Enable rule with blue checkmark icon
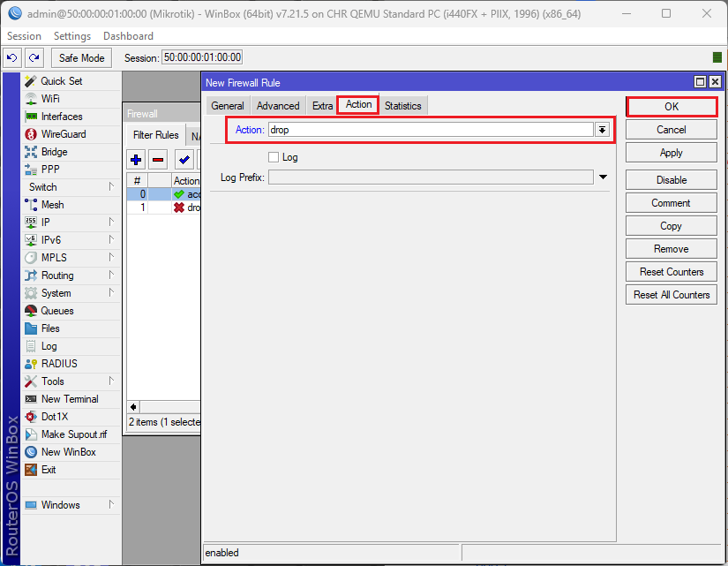 point(184,161)
